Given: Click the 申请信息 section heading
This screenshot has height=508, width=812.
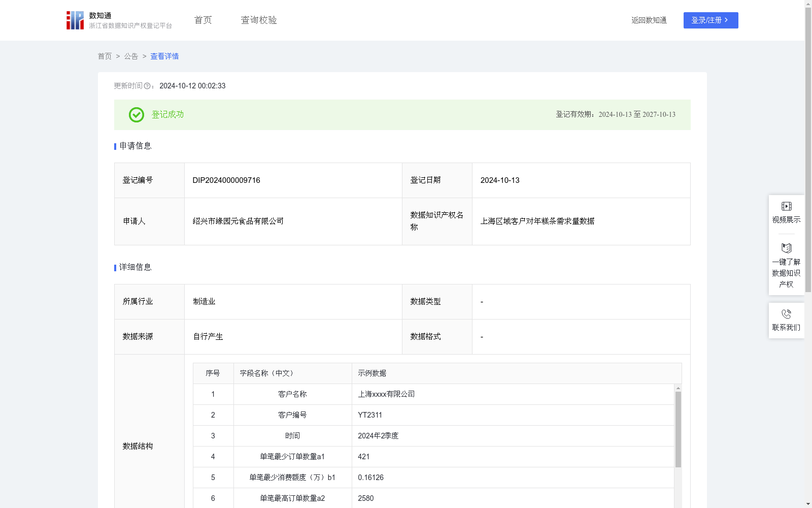Looking at the screenshot, I should 136,146.
